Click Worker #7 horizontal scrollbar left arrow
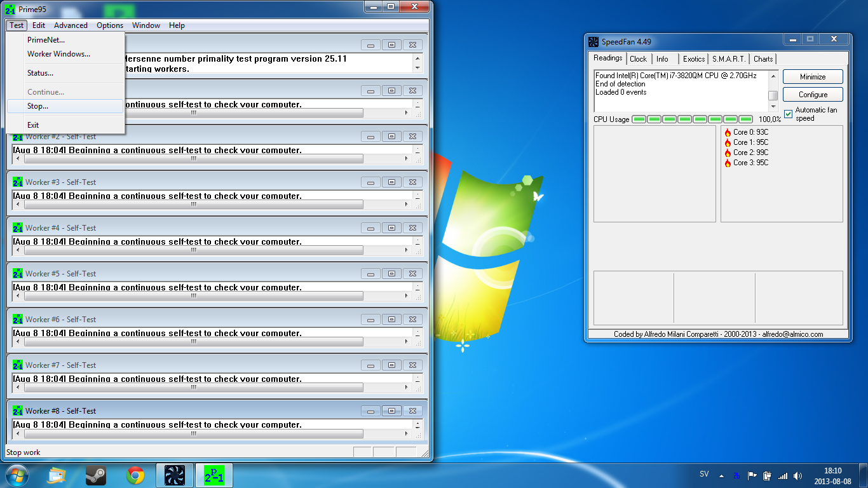The image size is (868, 488). pyautogui.click(x=17, y=388)
